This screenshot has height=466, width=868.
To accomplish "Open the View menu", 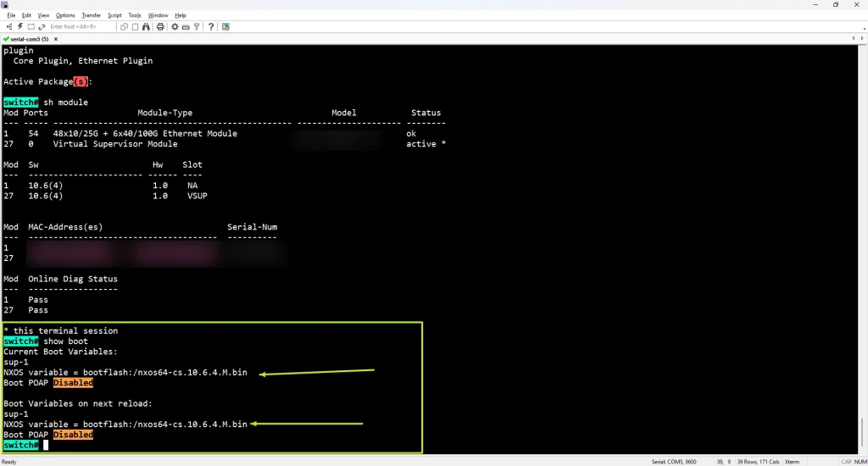I will (x=43, y=15).
